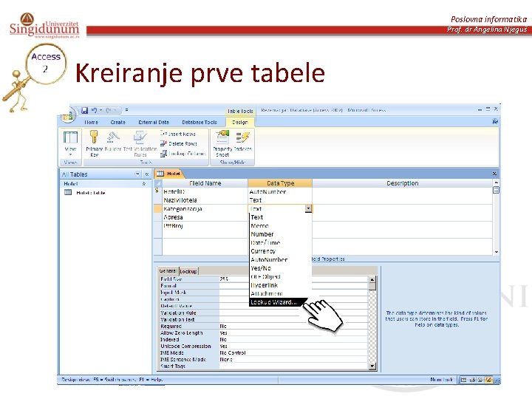Set Primary Key with the key icon
Image resolution: width=532 pixels, height=399 pixels.
tap(94, 143)
